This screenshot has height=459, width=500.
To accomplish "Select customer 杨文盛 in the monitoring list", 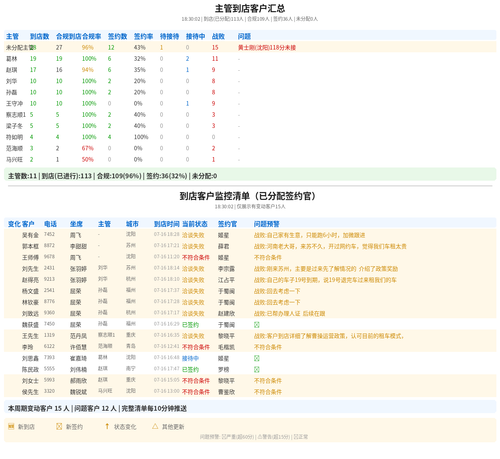I will 30,291.
